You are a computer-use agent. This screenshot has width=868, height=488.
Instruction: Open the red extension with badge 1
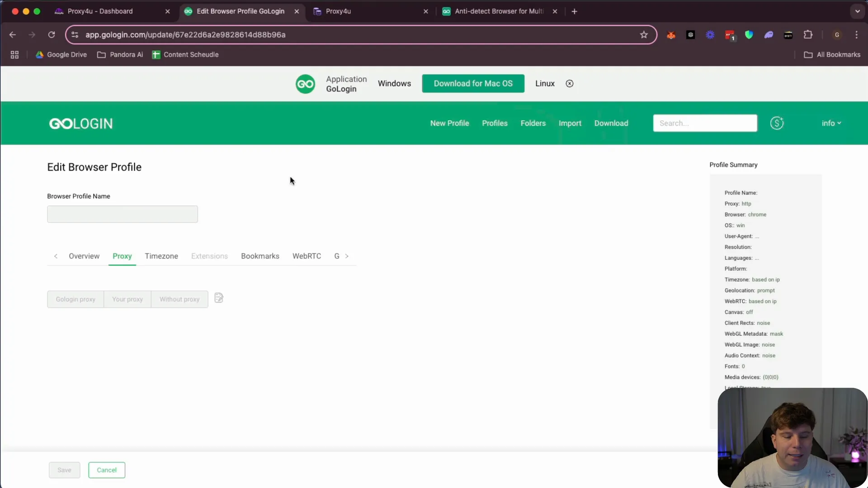pos(730,35)
